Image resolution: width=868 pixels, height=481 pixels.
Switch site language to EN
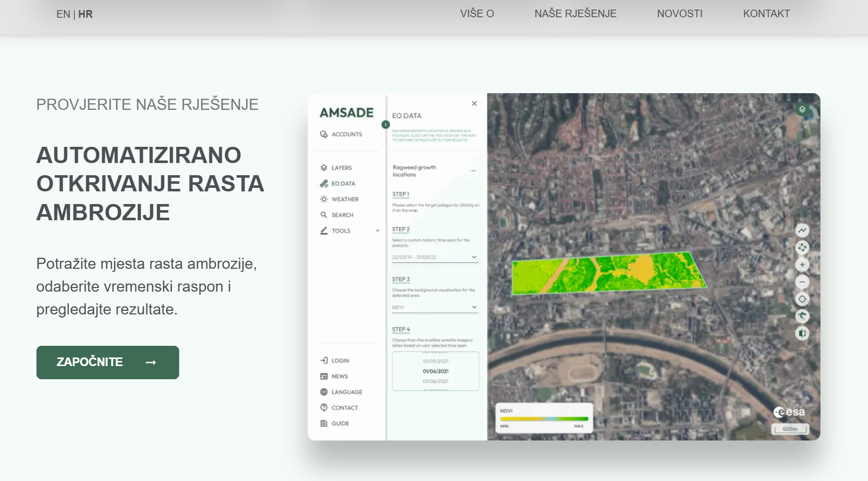(63, 14)
